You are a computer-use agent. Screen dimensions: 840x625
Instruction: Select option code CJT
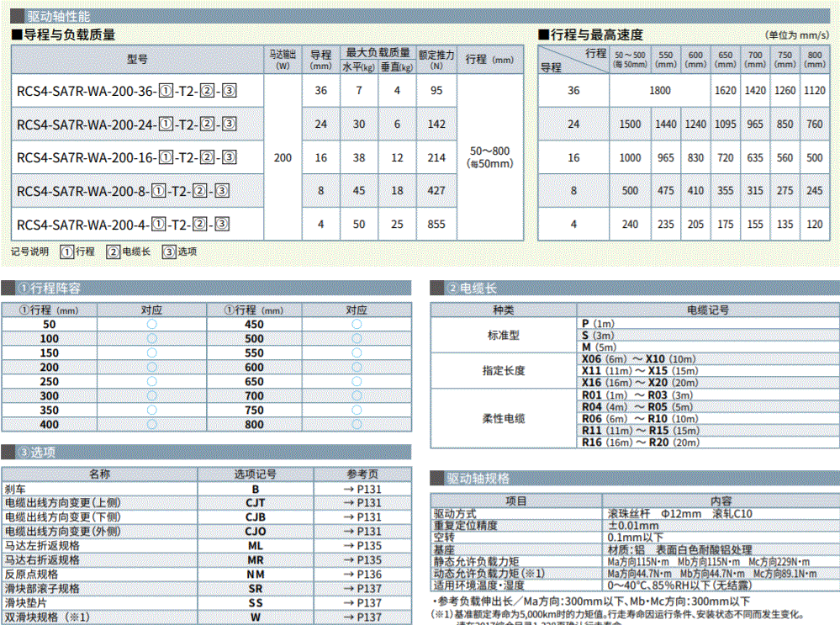point(256,503)
